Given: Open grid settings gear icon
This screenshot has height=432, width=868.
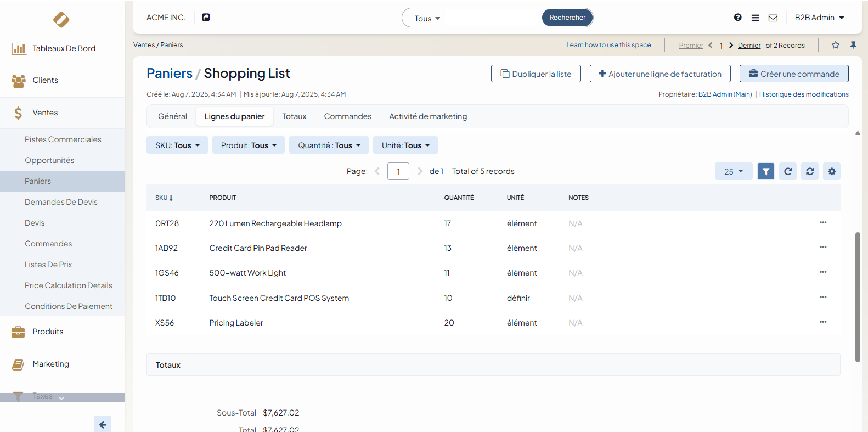Looking at the screenshot, I should tap(832, 171).
